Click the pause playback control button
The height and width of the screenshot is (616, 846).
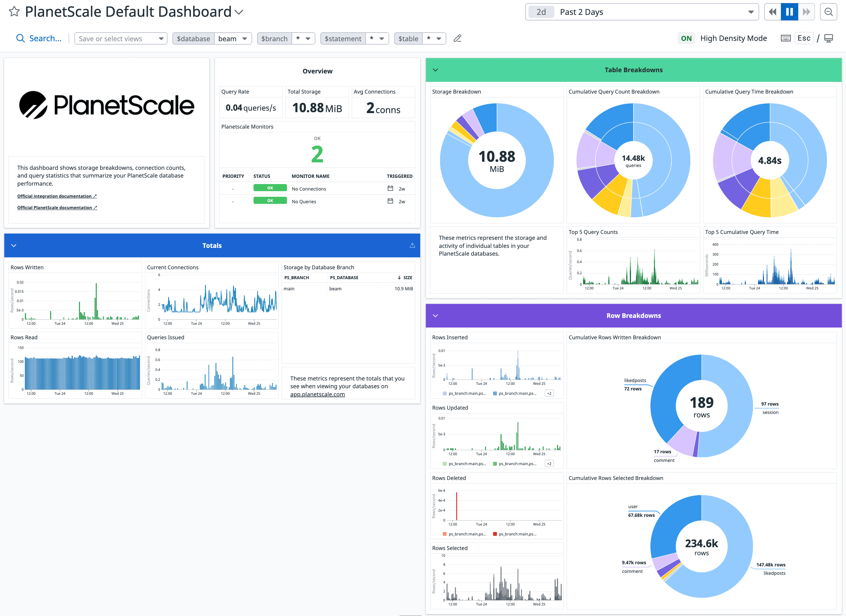pyautogui.click(x=790, y=11)
